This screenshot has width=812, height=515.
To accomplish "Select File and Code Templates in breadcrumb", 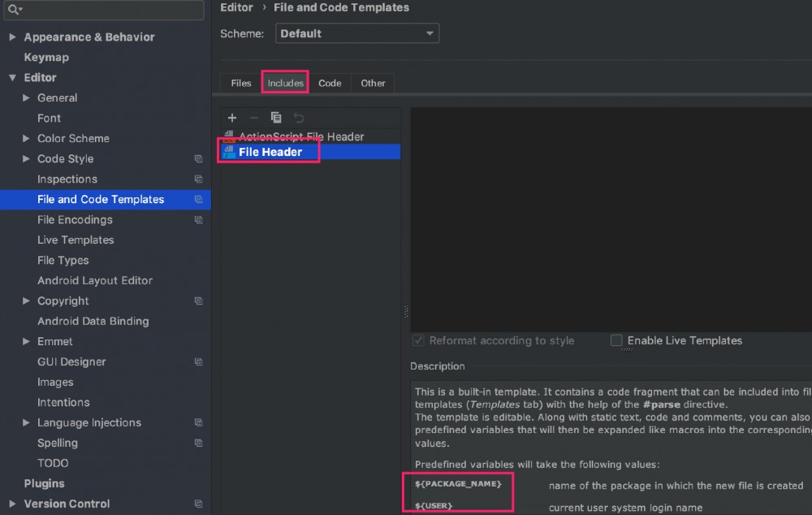I will tap(341, 7).
